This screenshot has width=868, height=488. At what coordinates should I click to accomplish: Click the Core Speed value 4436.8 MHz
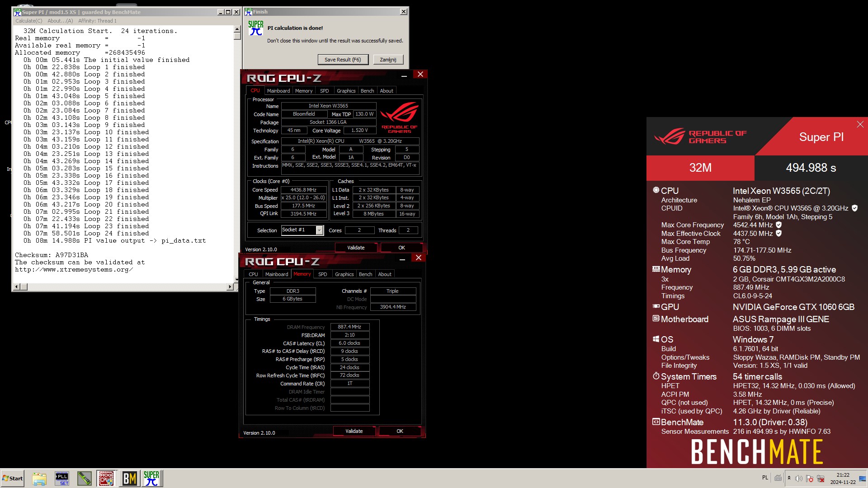pyautogui.click(x=303, y=190)
